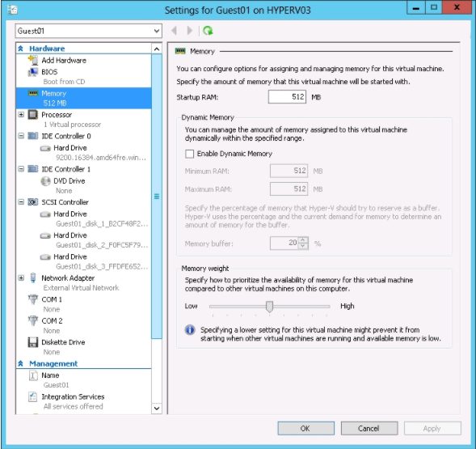Click the Diskette Drive floppy icon
The image size is (476, 449).
33,342
